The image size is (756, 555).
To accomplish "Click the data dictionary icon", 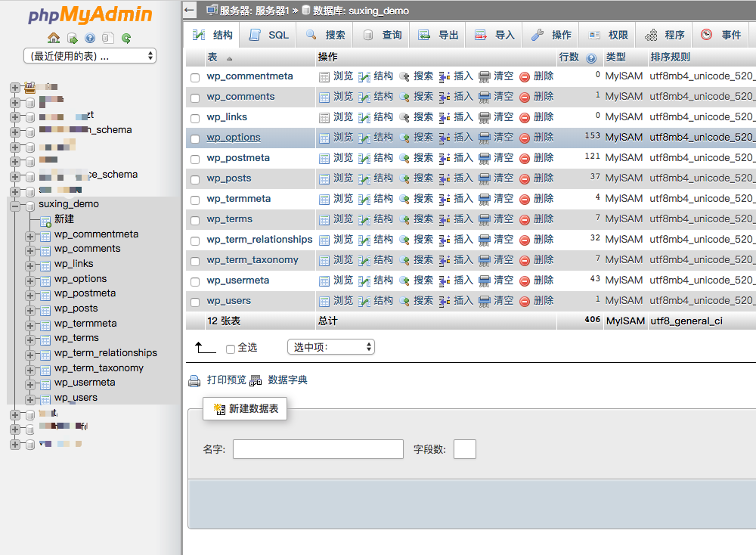I will coord(256,381).
